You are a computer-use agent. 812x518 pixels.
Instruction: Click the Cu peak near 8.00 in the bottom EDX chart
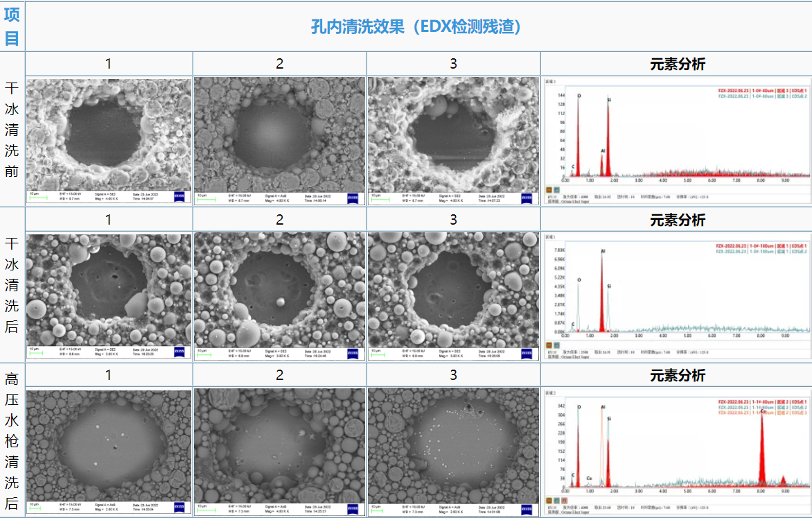762,444
